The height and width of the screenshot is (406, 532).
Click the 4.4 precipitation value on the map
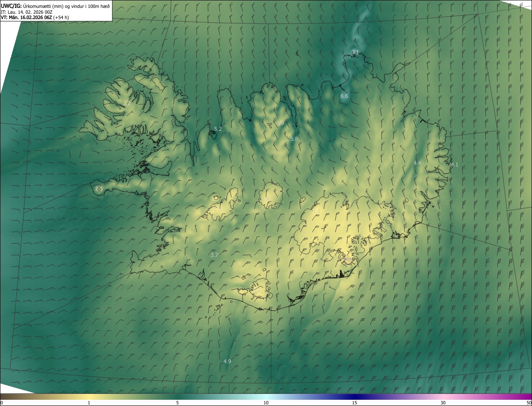[x=417, y=163]
